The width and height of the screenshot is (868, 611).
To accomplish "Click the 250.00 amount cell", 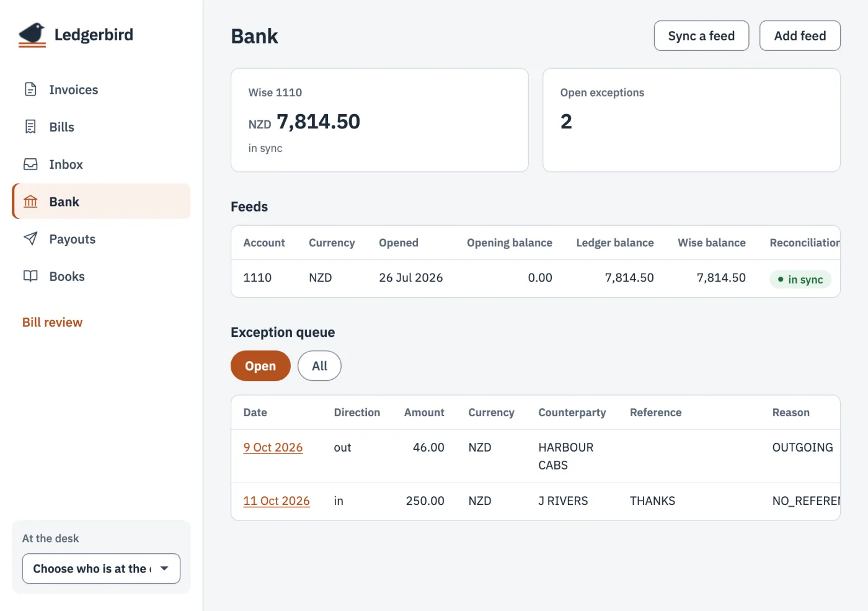I will coord(425,501).
